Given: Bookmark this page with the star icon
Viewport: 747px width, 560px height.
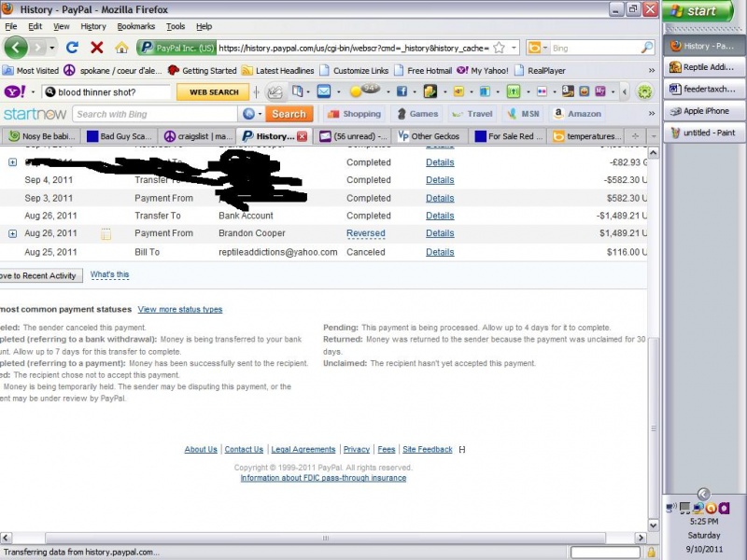Looking at the screenshot, I should coord(499,48).
